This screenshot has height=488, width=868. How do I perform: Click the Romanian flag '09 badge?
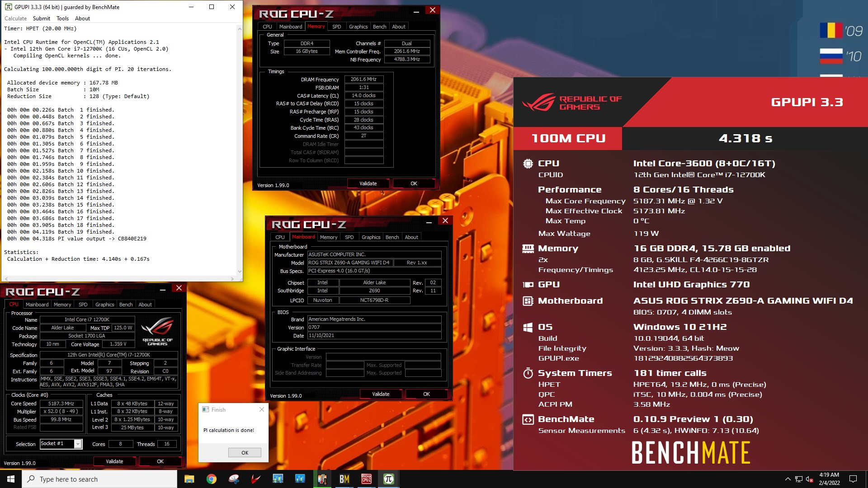tap(841, 30)
